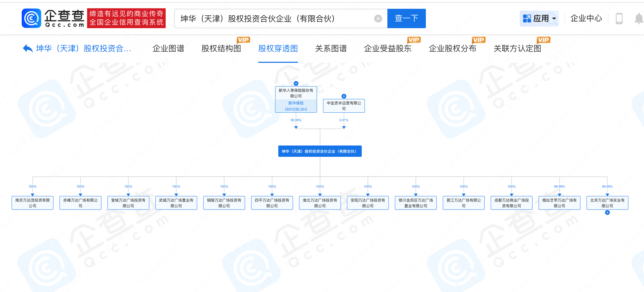The width and height of the screenshot is (644, 292).
Task: Expand subsidiaries below 北京万达广场实业 node
Action: [x=607, y=212]
